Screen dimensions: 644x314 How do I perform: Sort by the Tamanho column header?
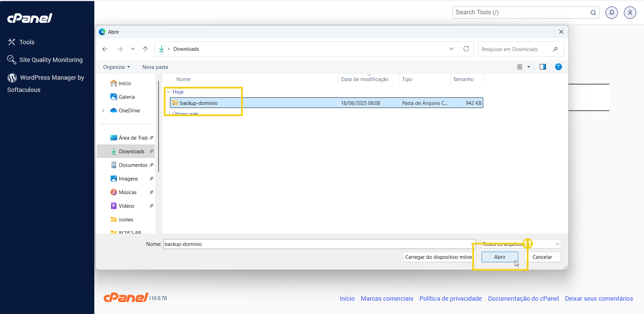tap(463, 79)
